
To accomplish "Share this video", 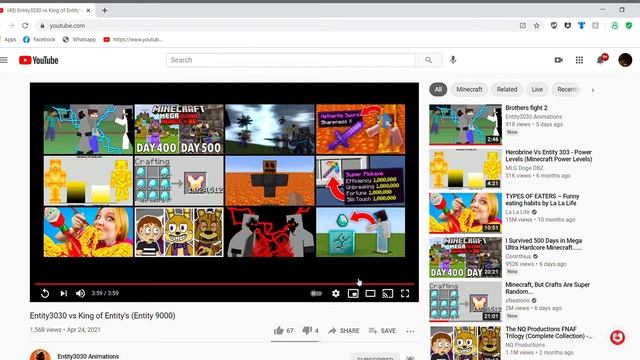I will 344,331.
